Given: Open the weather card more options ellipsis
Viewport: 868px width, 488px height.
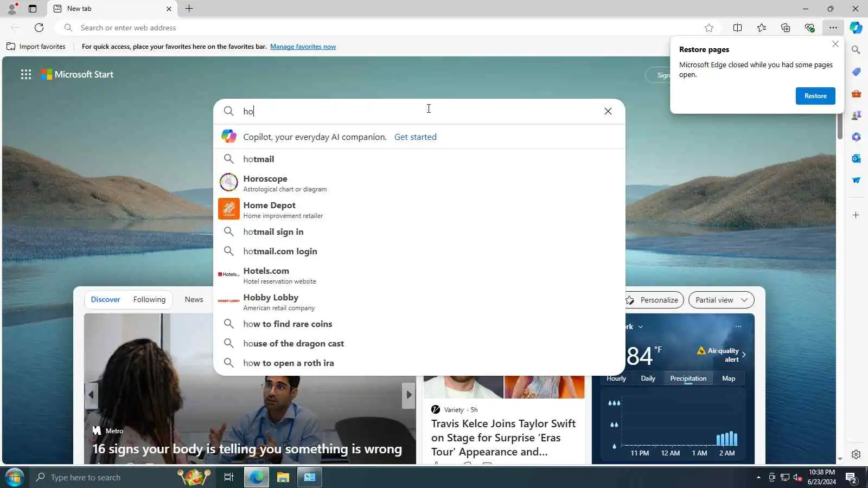Looking at the screenshot, I should [x=738, y=326].
